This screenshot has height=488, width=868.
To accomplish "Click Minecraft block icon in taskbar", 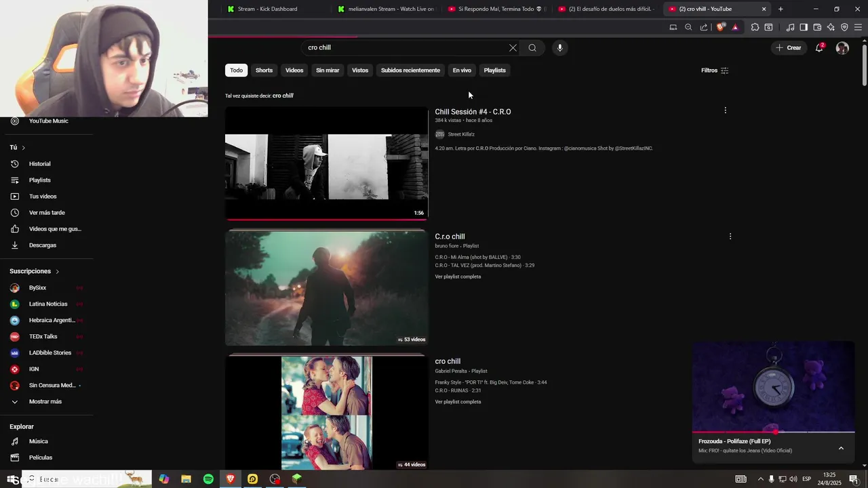I will (x=297, y=479).
